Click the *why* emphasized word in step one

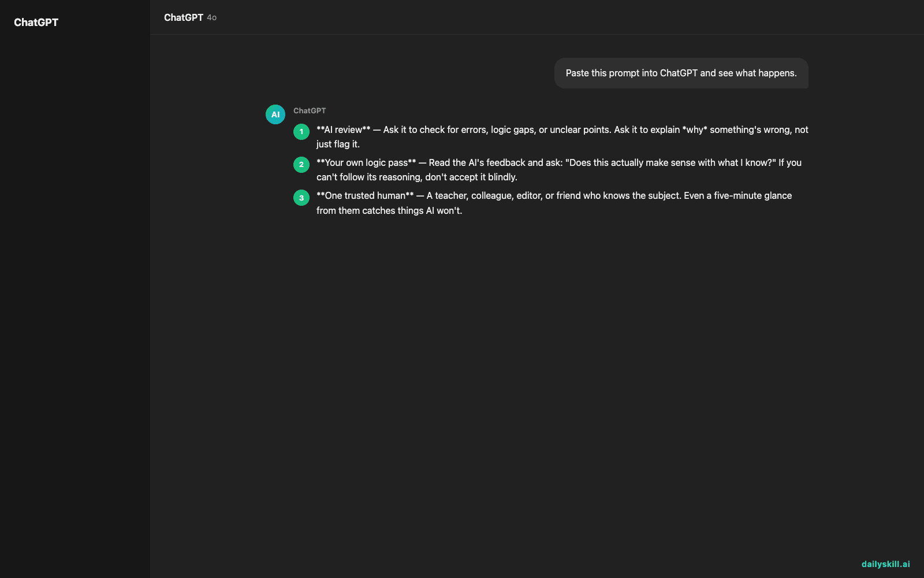click(x=695, y=129)
